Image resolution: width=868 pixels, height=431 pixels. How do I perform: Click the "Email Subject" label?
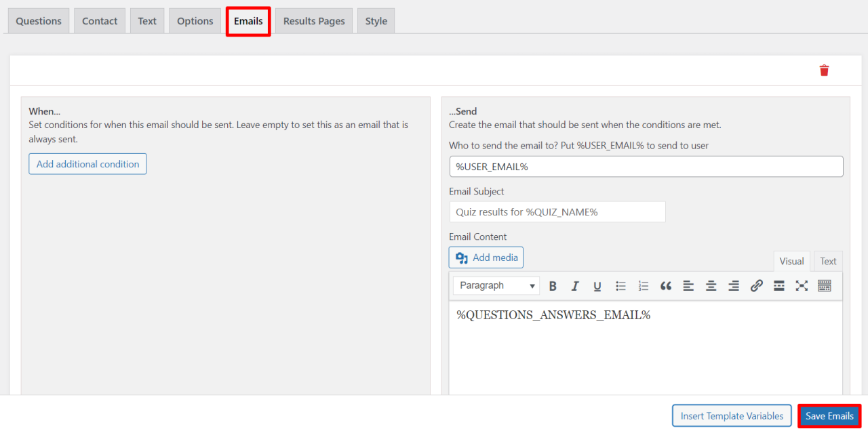click(477, 191)
